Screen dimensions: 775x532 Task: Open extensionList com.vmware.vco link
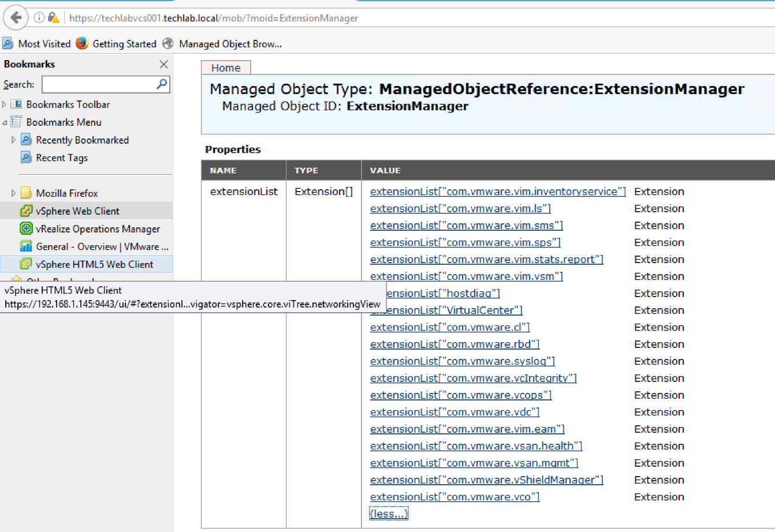coord(454,497)
